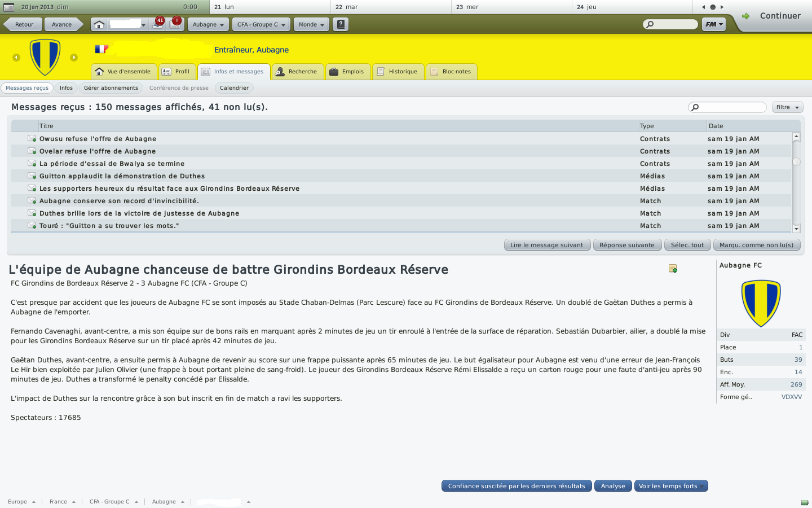Image resolution: width=812 pixels, height=508 pixels.
Task: Open the news icon with red alert badge
Action: tap(176, 24)
